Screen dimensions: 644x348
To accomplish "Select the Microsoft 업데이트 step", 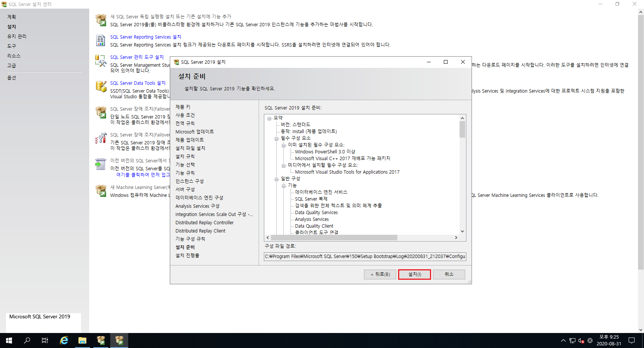I will click(195, 132).
